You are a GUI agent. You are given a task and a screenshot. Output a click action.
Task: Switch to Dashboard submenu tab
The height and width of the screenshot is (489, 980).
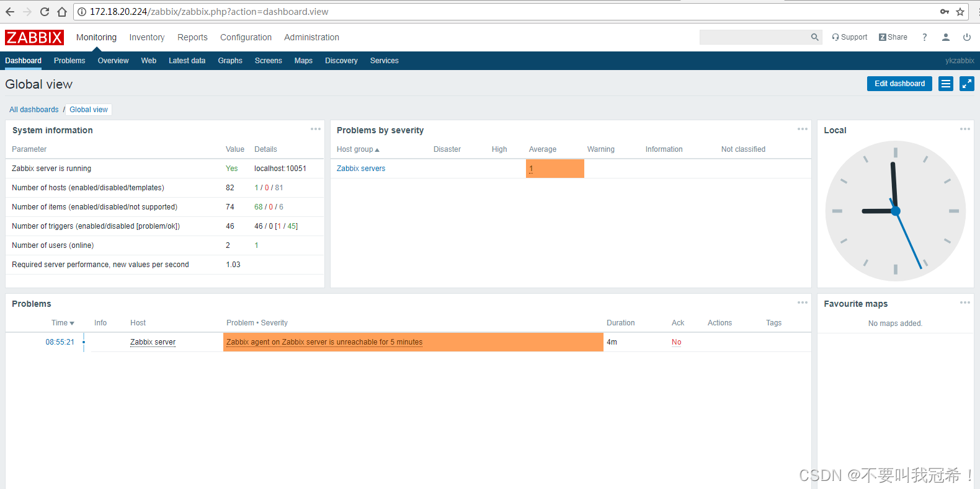[24, 61]
